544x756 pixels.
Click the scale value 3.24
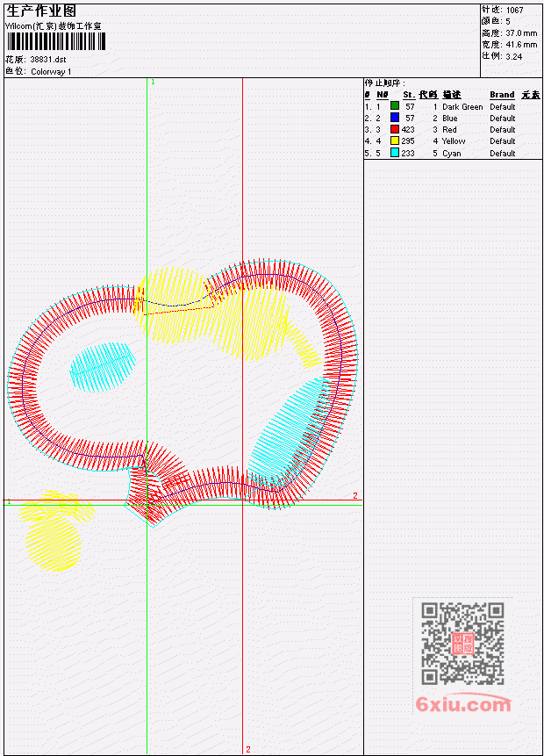[514, 56]
